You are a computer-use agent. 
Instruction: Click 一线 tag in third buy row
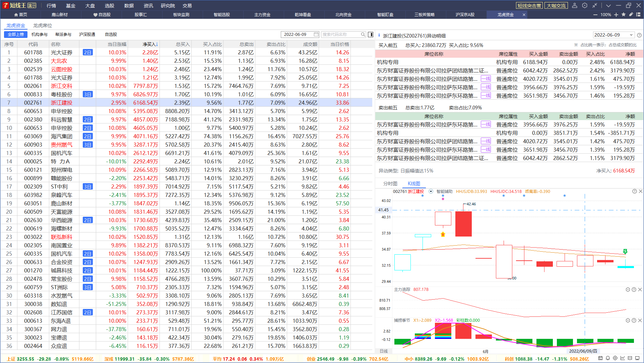click(x=486, y=79)
